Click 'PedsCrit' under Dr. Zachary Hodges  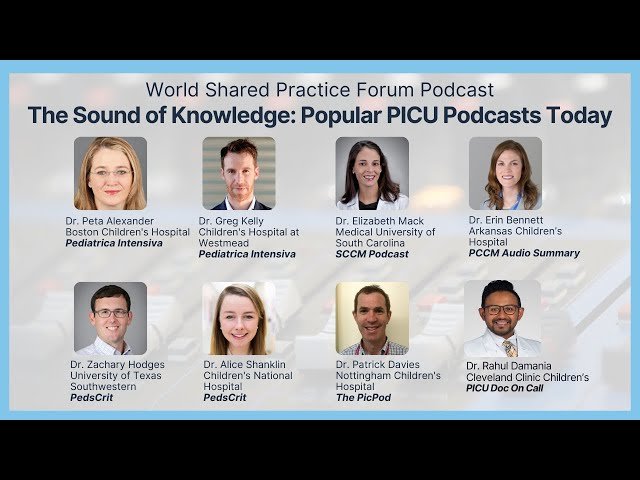click(x=91, y=398)
